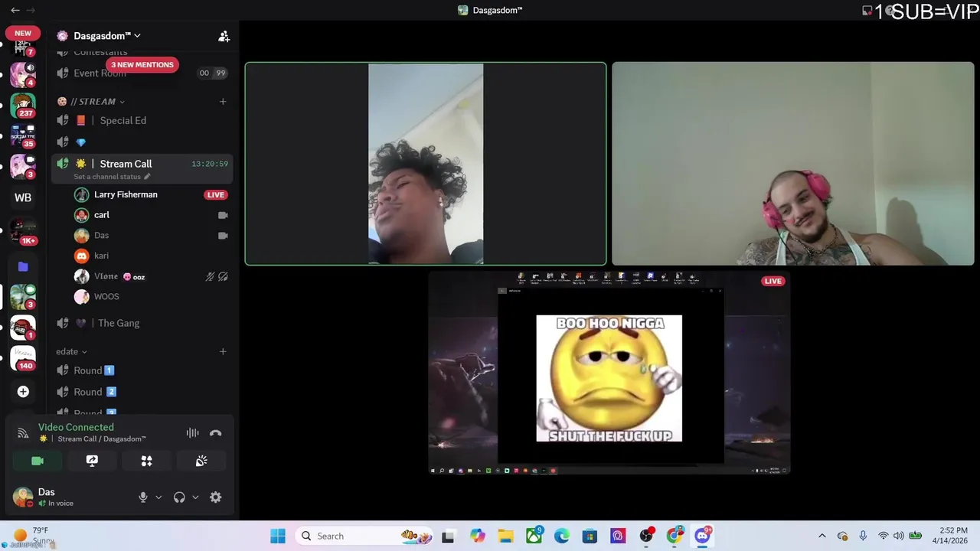Open Larry Fisherman in voice list
The image size is (980, 551).
tap(126, 194)
